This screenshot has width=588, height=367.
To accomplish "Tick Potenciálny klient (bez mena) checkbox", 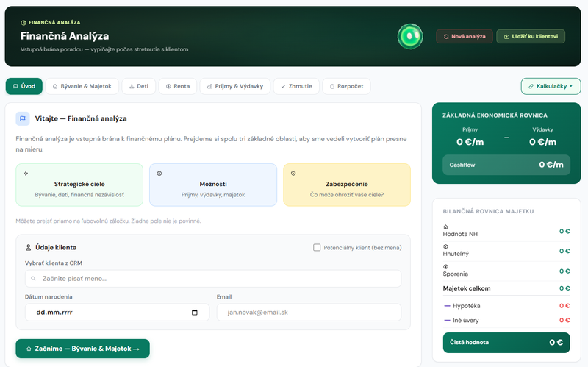I will tap(317, 248).
